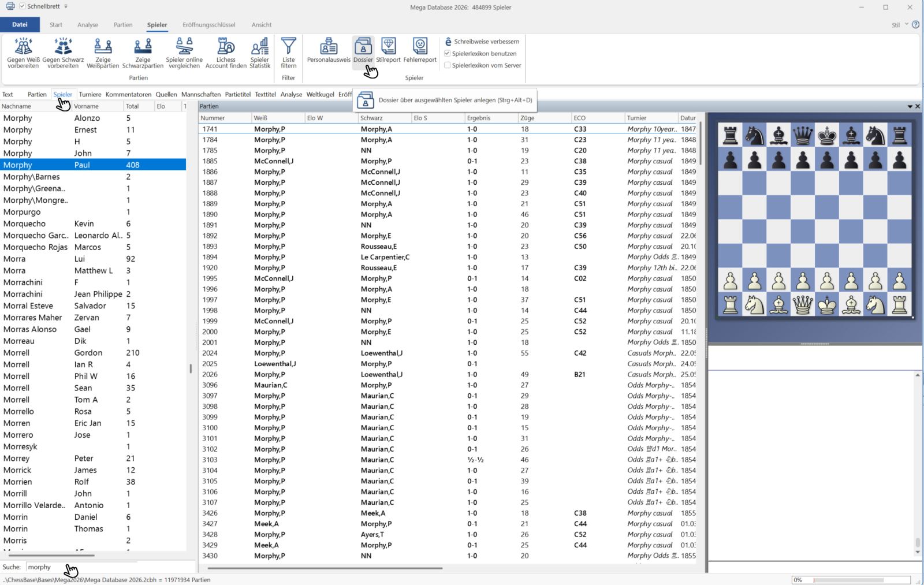The width and height of the screenshot is (924, 585).
Task: Click the white king on the board
Action: click(827, 304)
